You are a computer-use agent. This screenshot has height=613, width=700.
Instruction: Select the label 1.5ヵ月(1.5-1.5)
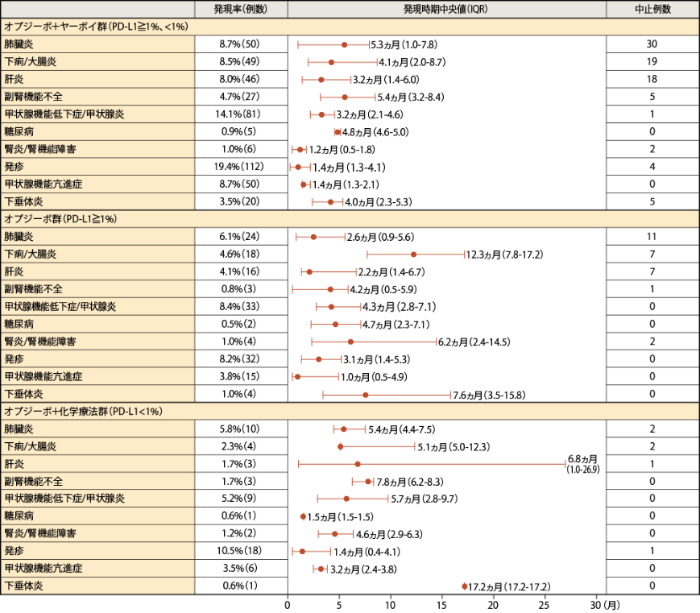[x=340, y=517]
